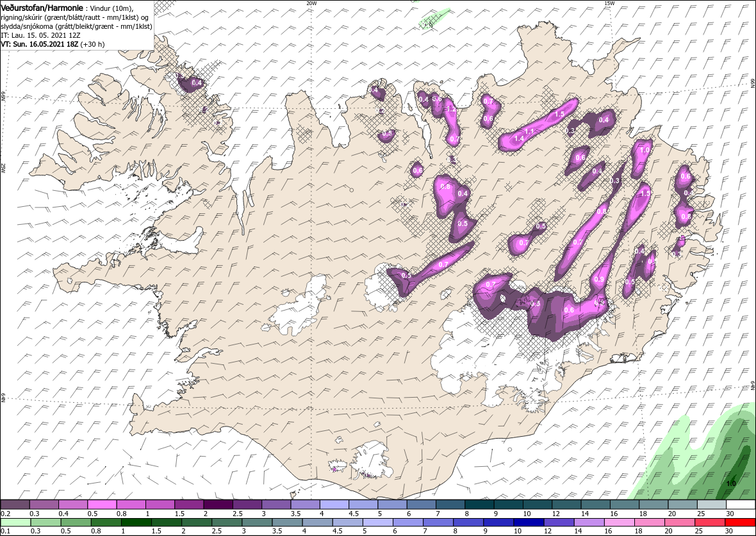The width and height of the screenshot is (756, 536).
Task: Click the lower legend label '25'
Action: point(699,532)
